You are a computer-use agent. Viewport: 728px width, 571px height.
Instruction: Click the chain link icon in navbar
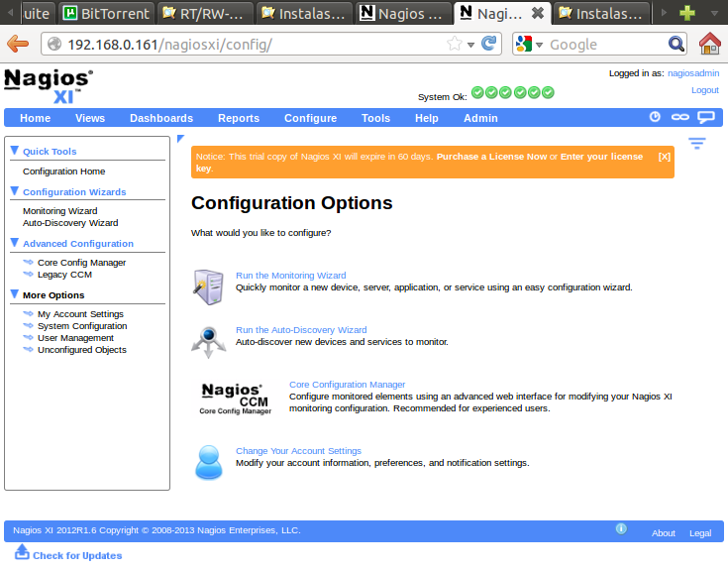(680, 117)
